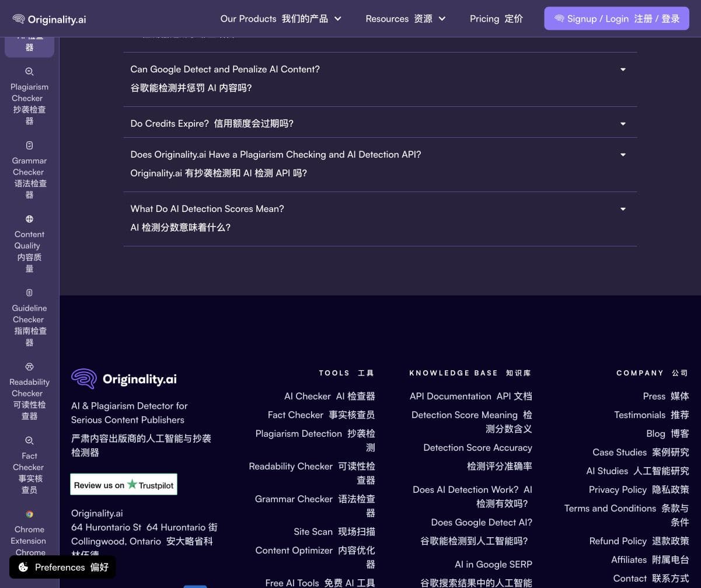Open the Contact link
Image resolution: width=701 pixels, height=588 pixels.
651,578
